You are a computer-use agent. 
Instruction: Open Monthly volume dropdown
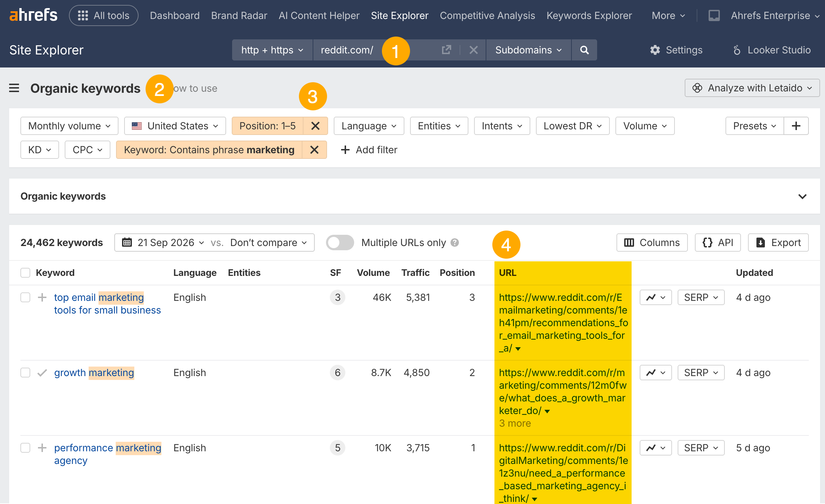pyautogui.click(x=69, y=126)
